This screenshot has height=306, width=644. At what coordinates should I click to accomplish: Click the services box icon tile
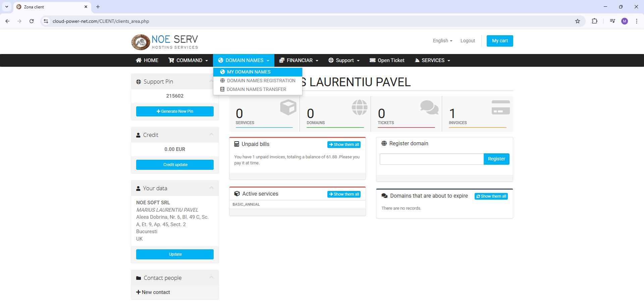tap(288, 107)
